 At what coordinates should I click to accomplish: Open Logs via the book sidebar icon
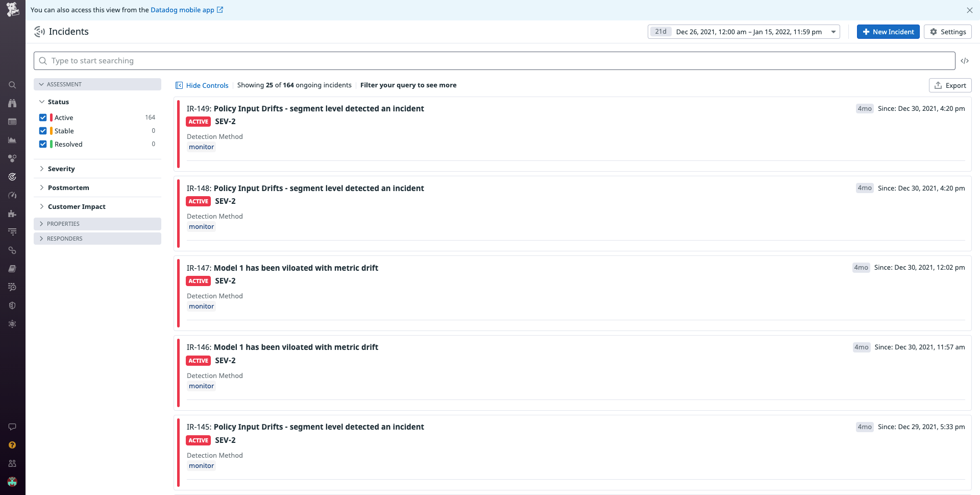point(12,268)
